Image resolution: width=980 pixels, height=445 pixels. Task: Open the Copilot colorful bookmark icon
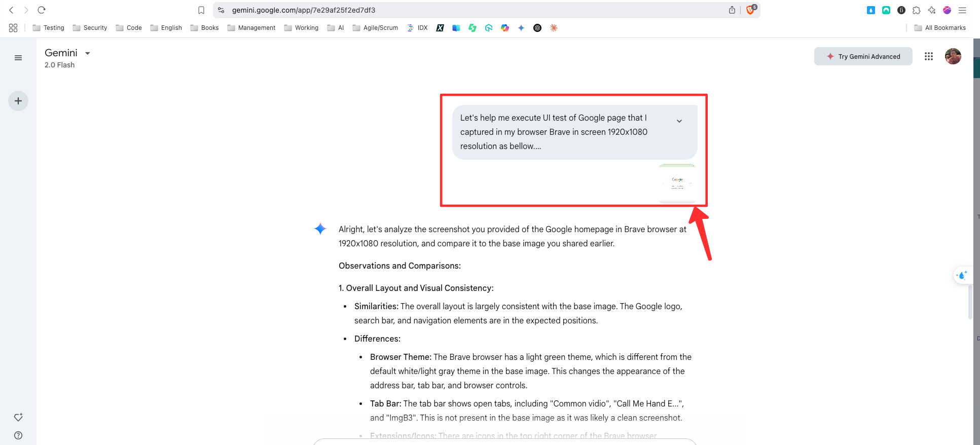[x=505, y=28]
